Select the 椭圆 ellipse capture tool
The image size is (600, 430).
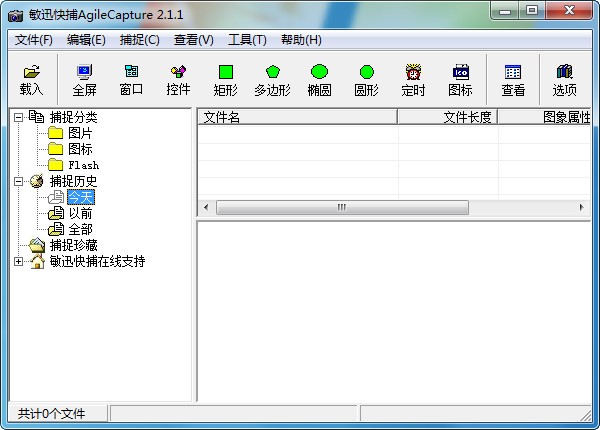click(319, 79)
